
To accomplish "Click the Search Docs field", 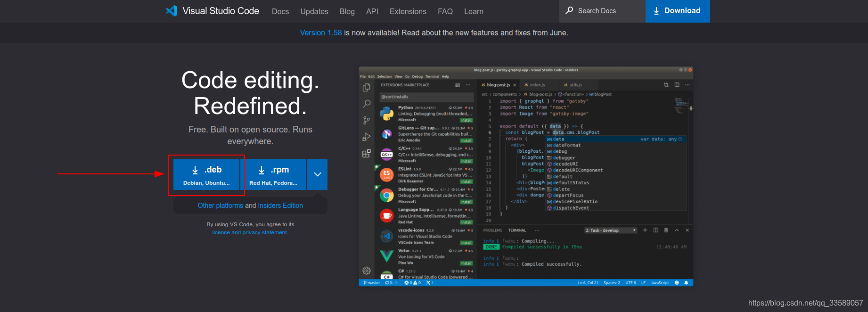I will click(602, 11).
